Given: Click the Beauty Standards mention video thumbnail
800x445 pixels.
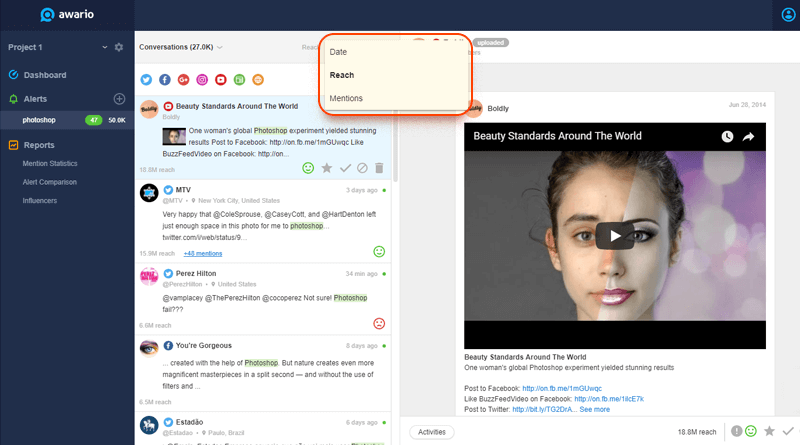Looking at the screenshot, I should (174, 136).
